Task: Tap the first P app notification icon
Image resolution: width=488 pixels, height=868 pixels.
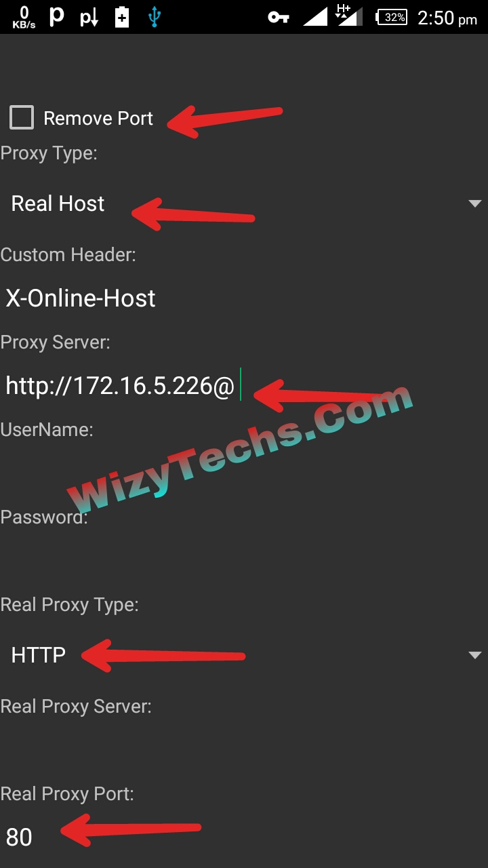Action: click(57, 17)
